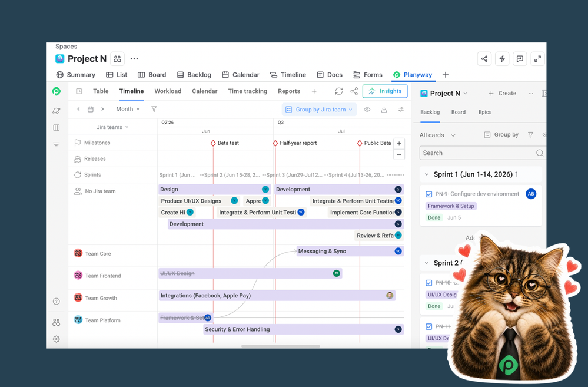Image resolution: width=588 pixels, height=387 pixels.
Task: Open Group by Jira team dropdown
Action: (319, 109)
